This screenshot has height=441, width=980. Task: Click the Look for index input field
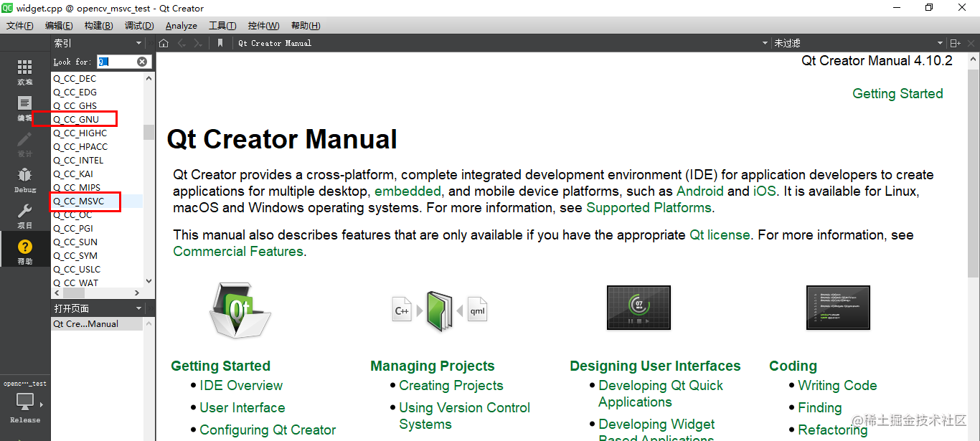tap(116, 62)
